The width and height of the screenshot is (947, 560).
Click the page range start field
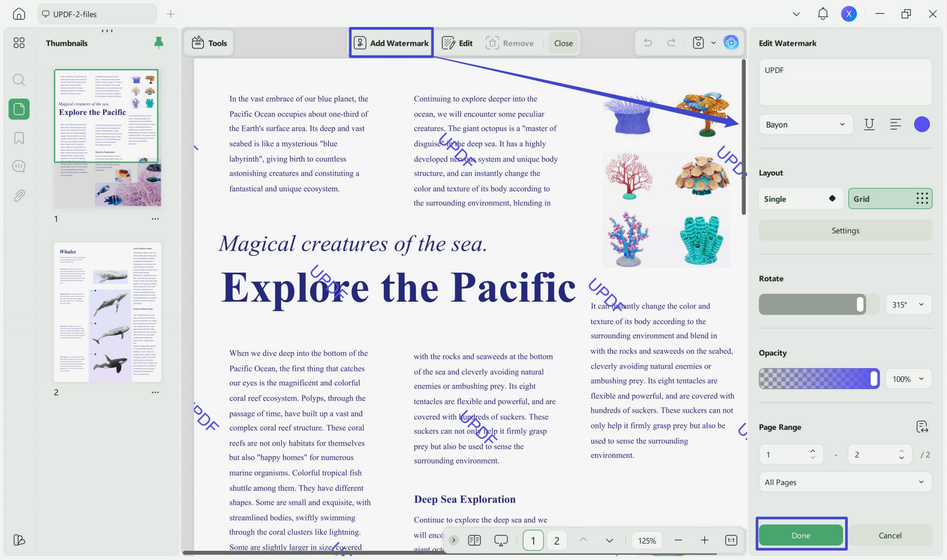(791, 454)
